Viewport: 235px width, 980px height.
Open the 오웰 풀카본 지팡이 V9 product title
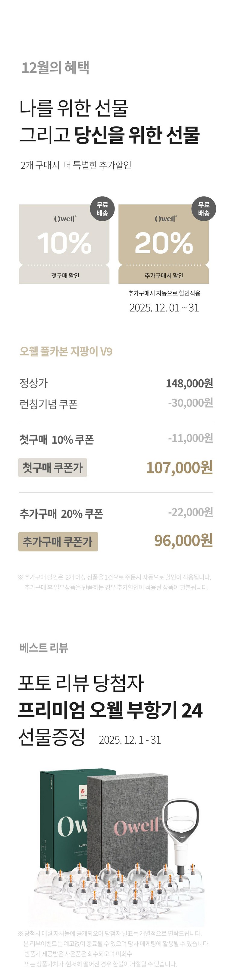coord(66,352)
